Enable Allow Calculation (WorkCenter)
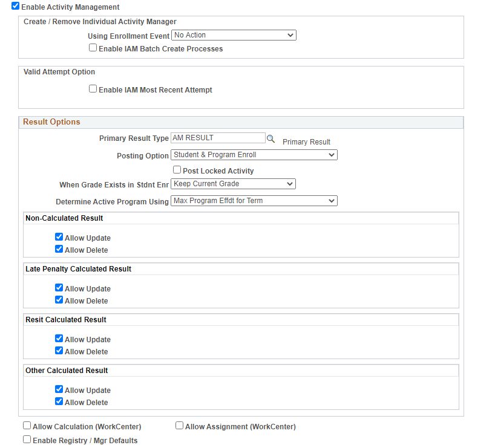 27,426
